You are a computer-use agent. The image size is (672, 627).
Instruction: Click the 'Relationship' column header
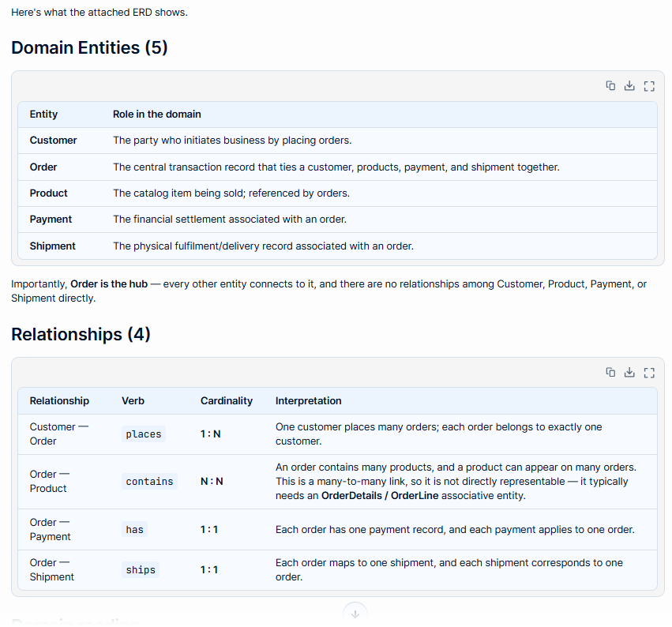click(x=59, y=400)
